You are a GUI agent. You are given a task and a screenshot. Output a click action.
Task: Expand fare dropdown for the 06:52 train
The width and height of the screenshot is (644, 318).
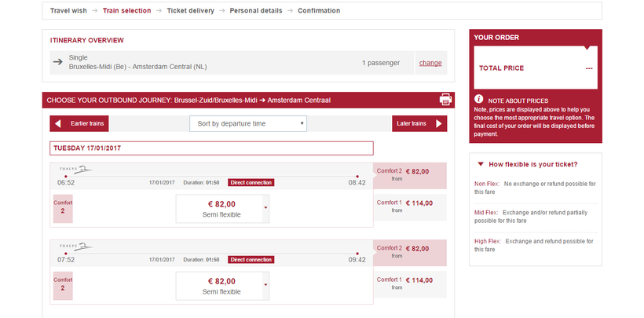point(265,208)
